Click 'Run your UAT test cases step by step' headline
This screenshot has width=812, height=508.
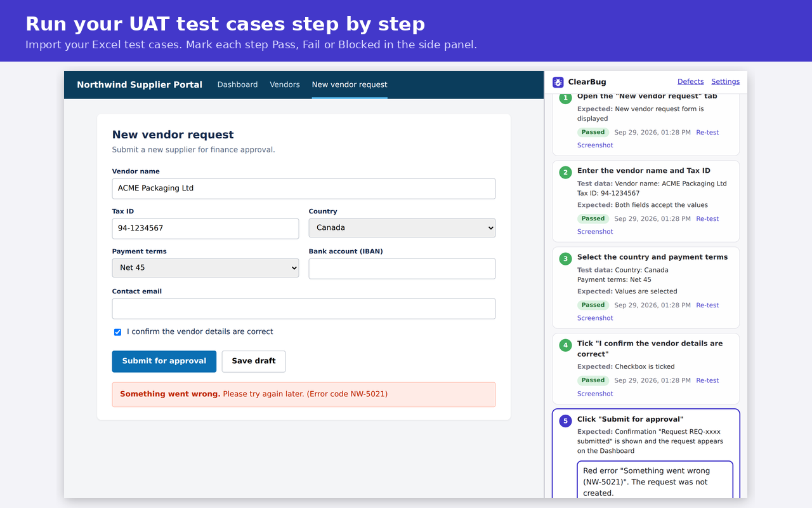coord(225,23)
